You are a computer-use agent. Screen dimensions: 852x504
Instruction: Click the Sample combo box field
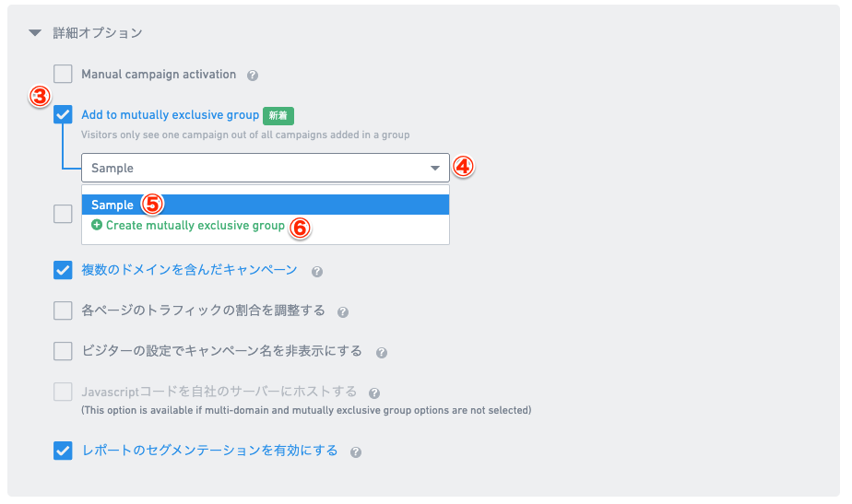pos(266,168)
